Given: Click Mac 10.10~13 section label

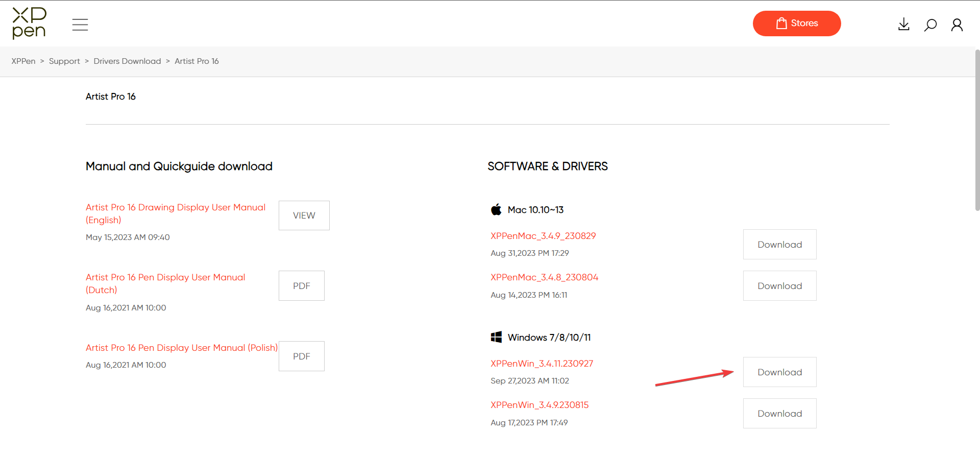Looking at the screenshot, I should (535, 210).
